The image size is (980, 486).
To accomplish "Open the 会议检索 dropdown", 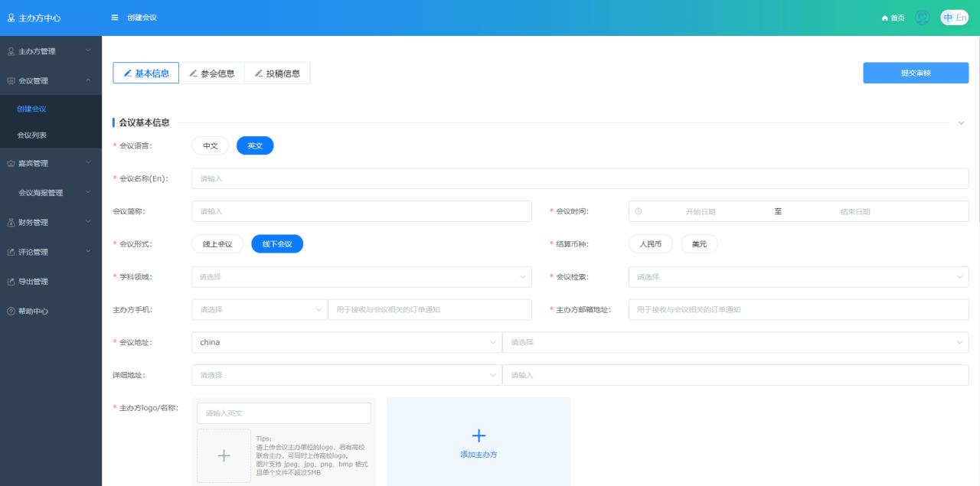I will tap(798, 277).
